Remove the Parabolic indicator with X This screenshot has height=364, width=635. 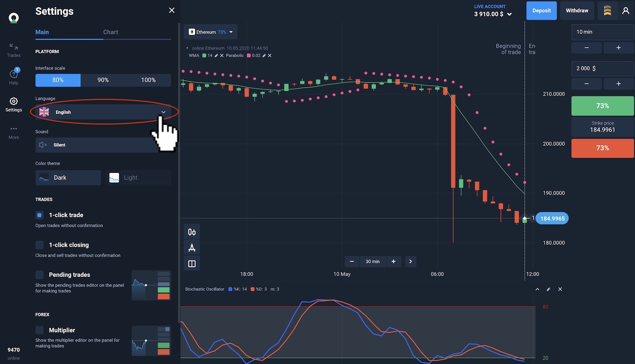(270, 55)
